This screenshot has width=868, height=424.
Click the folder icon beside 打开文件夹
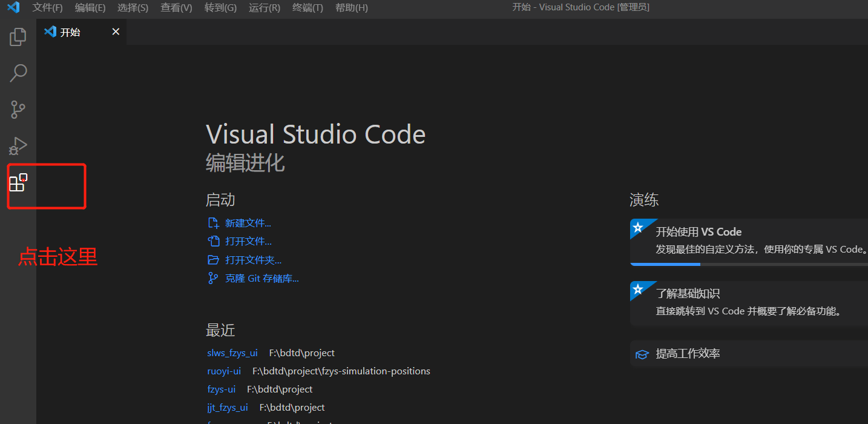tap(213, 259)
